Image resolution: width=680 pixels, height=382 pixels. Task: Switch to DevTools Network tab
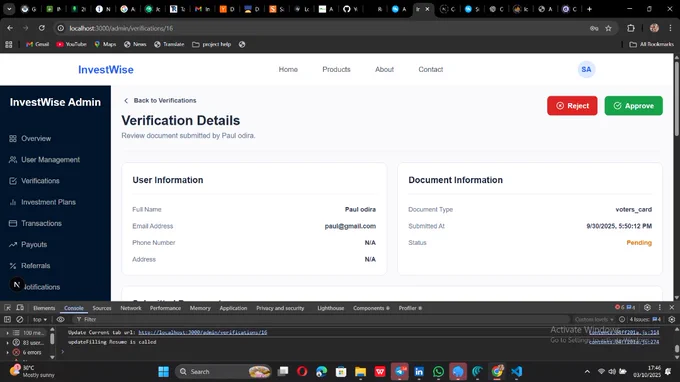click(x=131, y=308)
